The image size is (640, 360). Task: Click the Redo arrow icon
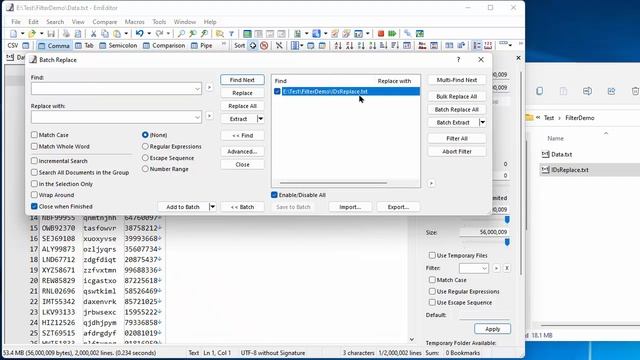coord(159,33)
